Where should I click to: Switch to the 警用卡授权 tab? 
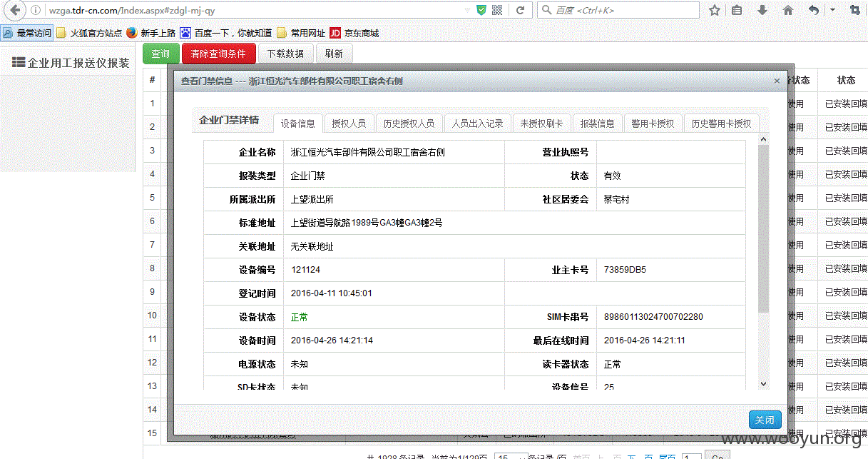[x=653, y=123]
